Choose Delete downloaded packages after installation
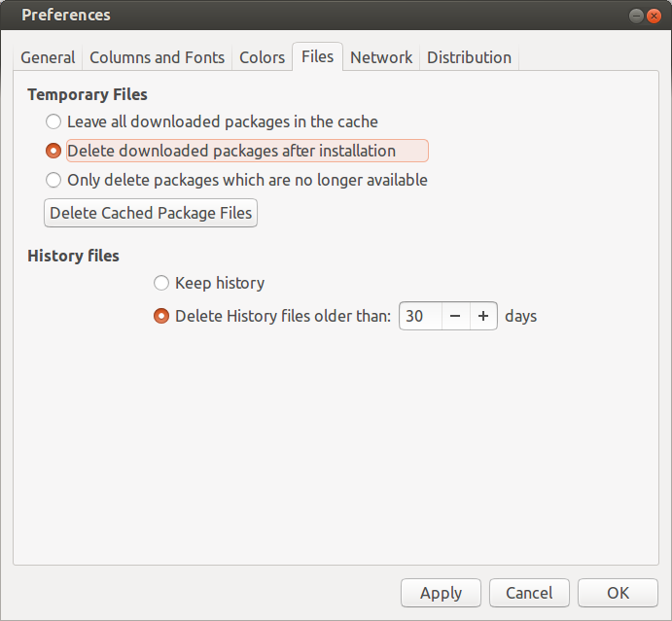 (x=53, y=152)
